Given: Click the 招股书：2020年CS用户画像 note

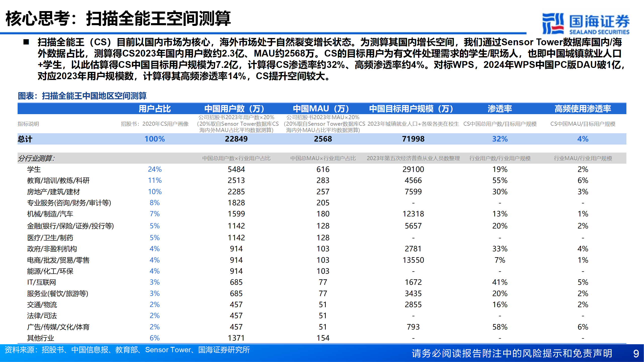Looking at the screenshot, I should point(155,124).
